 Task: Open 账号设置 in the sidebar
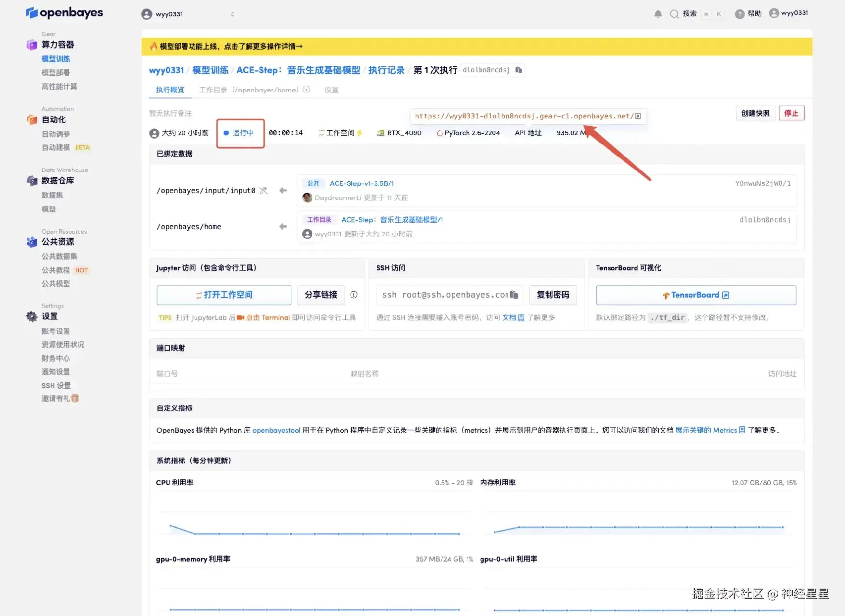pos(56,331)
